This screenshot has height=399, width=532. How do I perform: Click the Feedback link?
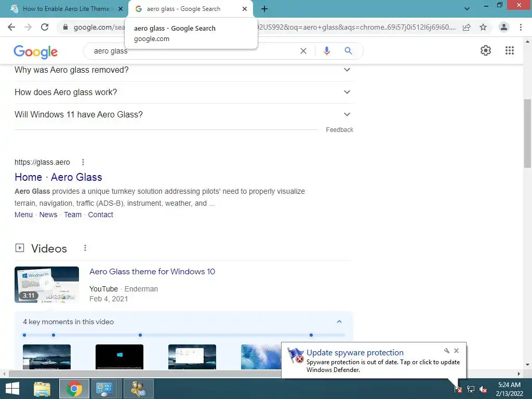[339, 129]
